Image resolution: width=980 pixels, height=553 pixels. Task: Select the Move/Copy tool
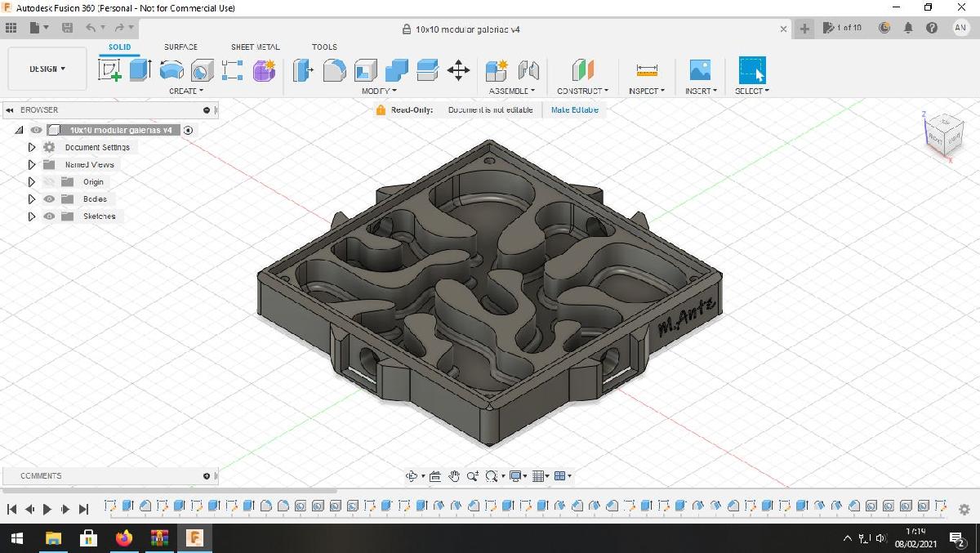coord(458,70)
